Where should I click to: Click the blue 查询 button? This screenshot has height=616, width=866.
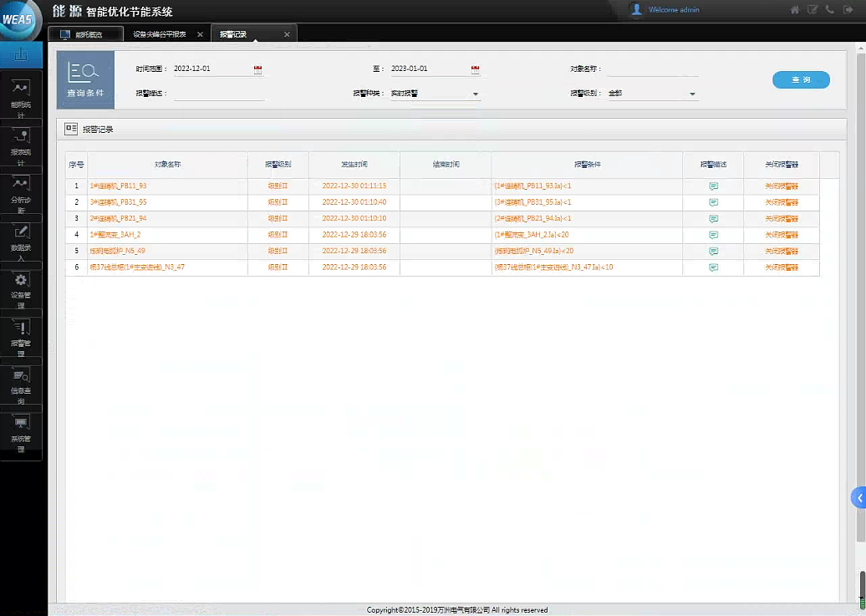click(800, 79)
